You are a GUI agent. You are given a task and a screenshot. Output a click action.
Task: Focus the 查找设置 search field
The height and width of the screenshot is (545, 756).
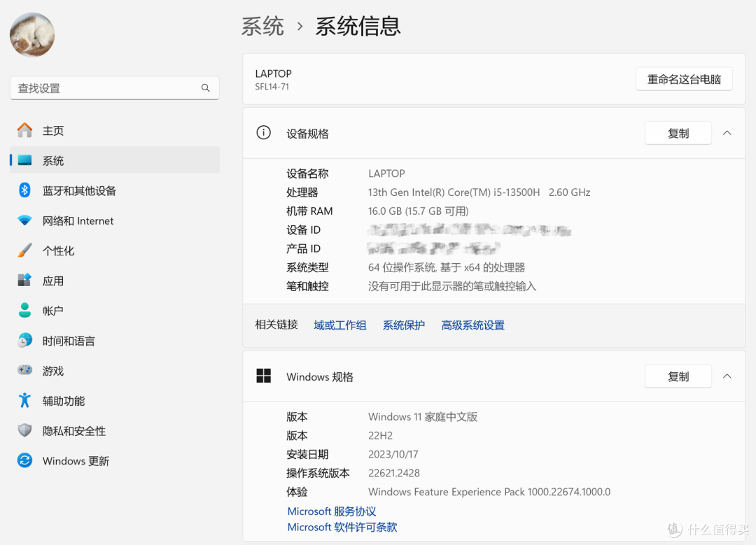click(x=115, y=87)
